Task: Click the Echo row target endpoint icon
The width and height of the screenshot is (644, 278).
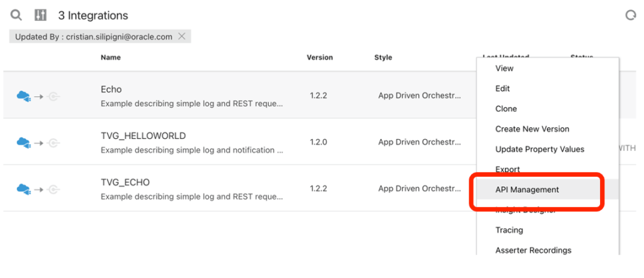Action: pyautogui.click(x=54, y=96)
